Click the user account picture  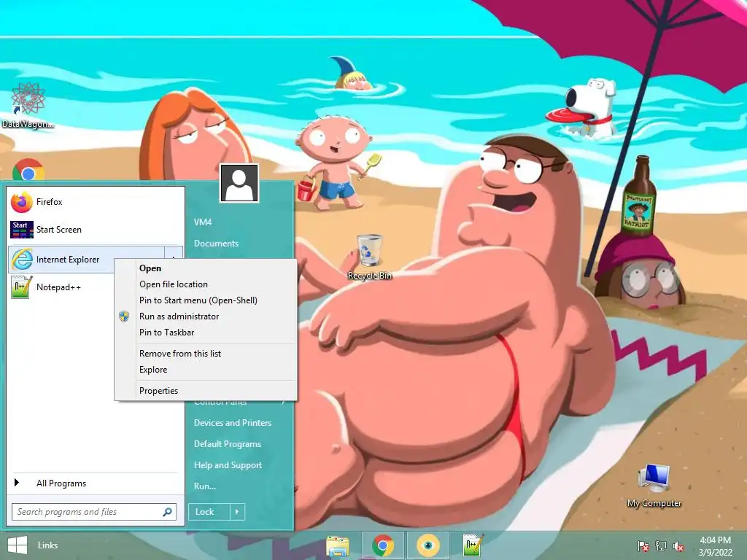tap(239, 183)
